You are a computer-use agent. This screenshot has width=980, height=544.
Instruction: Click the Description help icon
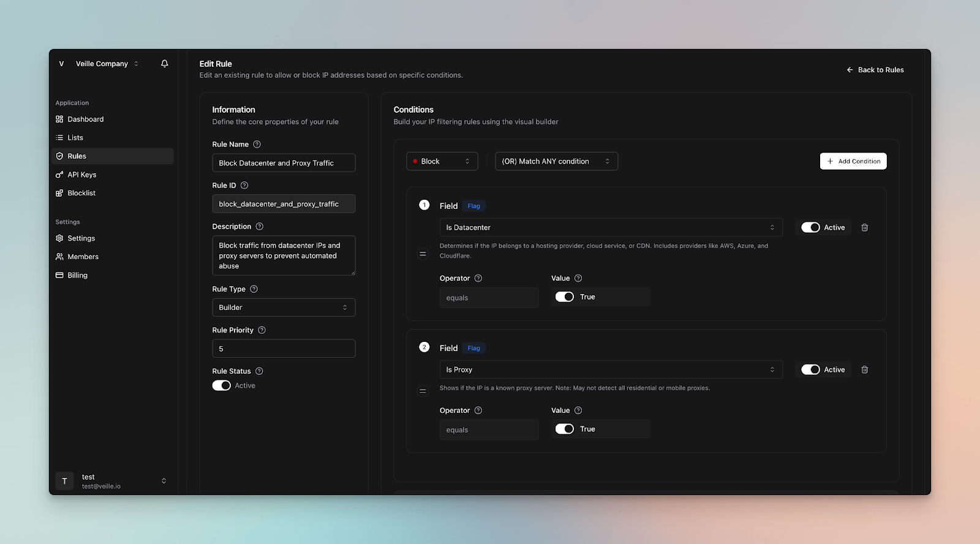tap(260, 227)
